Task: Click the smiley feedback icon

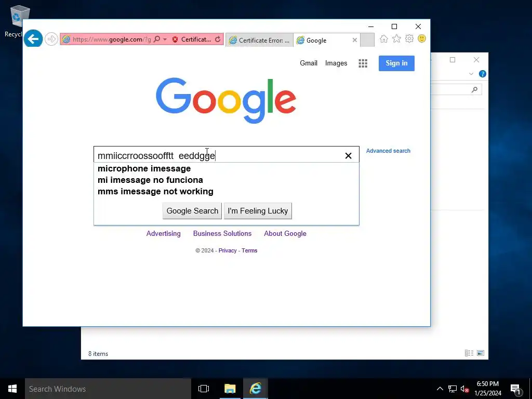Action: [x=422, y=38]
